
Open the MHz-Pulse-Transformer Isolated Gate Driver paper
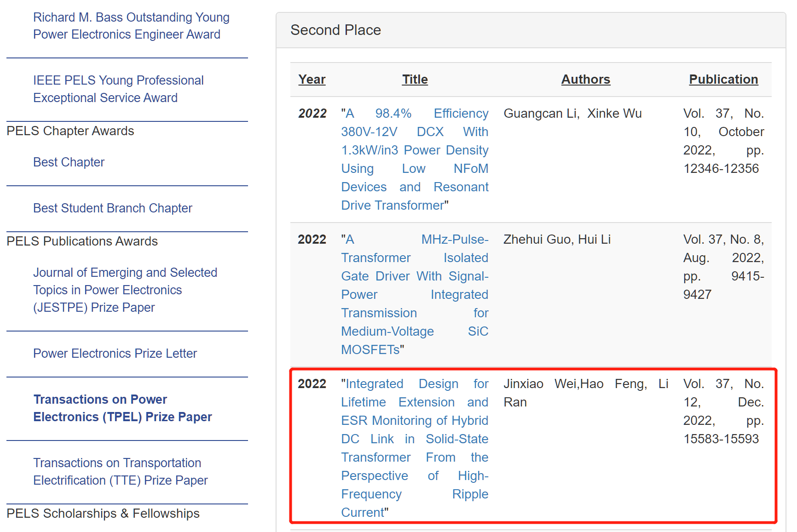coord(414,294)
